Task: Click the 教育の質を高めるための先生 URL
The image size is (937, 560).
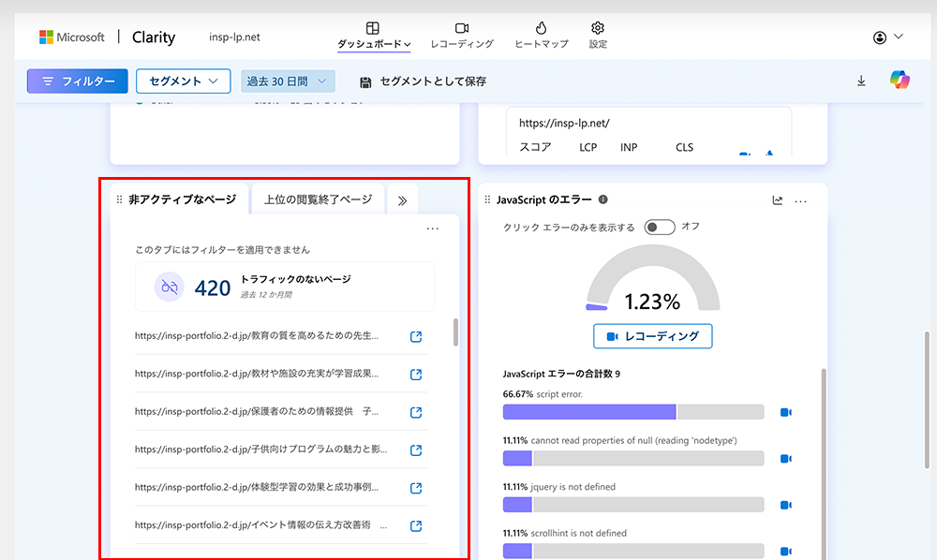Action: (x=257, y=335)
